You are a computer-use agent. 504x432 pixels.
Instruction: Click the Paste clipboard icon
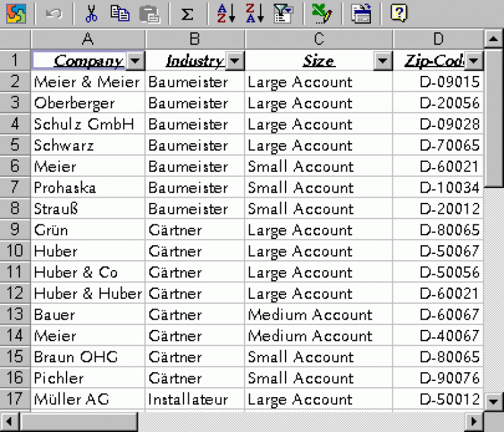click(x=149, y=13)
